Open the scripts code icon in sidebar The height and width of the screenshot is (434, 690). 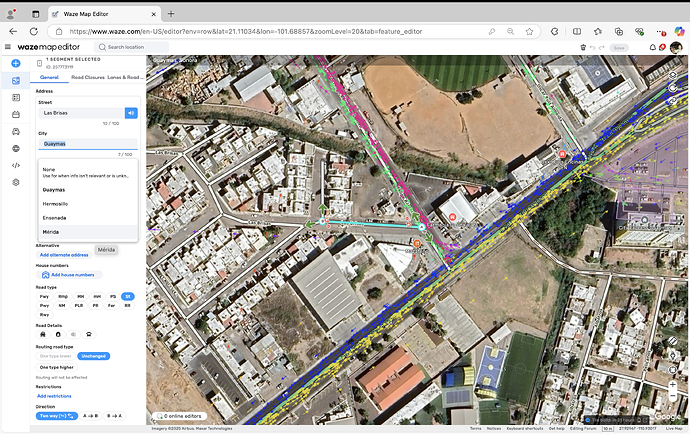pos(16,165)
